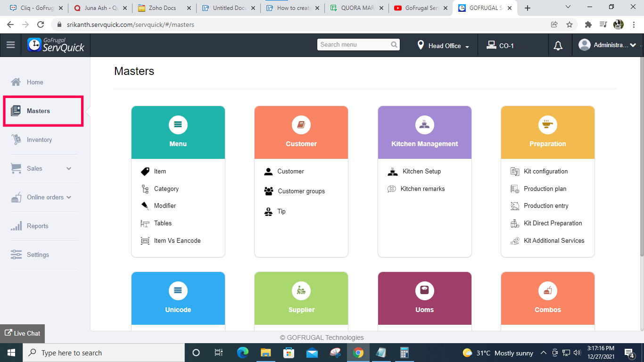Open a new Chrome tab
Screen dimensions: 644x362
point(528,8)
